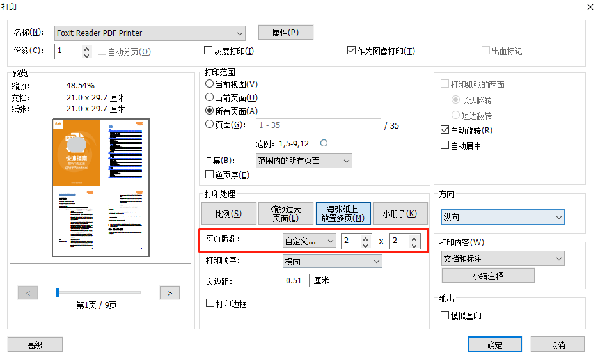Click the page range input field
This screenshot has width=598, height=364.
319,125
